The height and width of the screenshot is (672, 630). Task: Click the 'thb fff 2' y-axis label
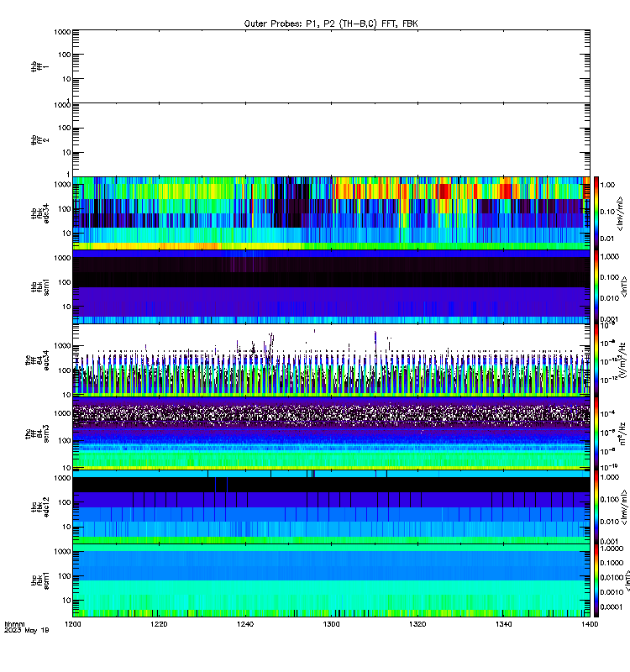tap(39, 139)
